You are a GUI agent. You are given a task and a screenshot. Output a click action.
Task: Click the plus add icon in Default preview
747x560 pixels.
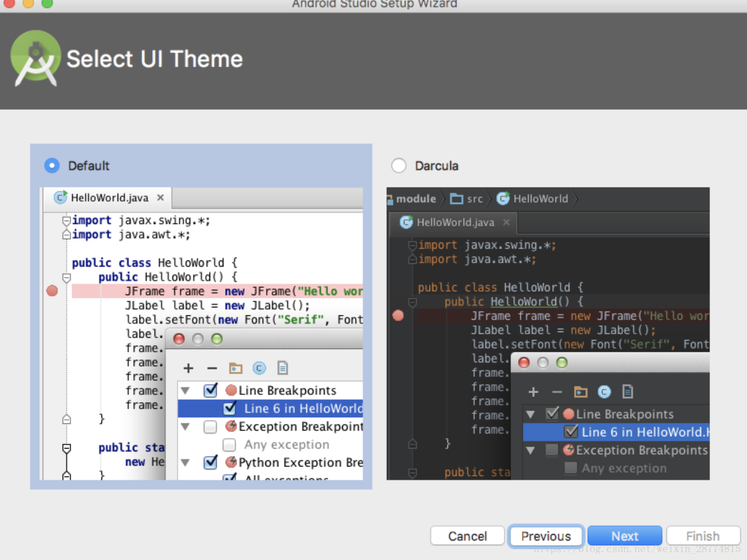tap(188, 368)
